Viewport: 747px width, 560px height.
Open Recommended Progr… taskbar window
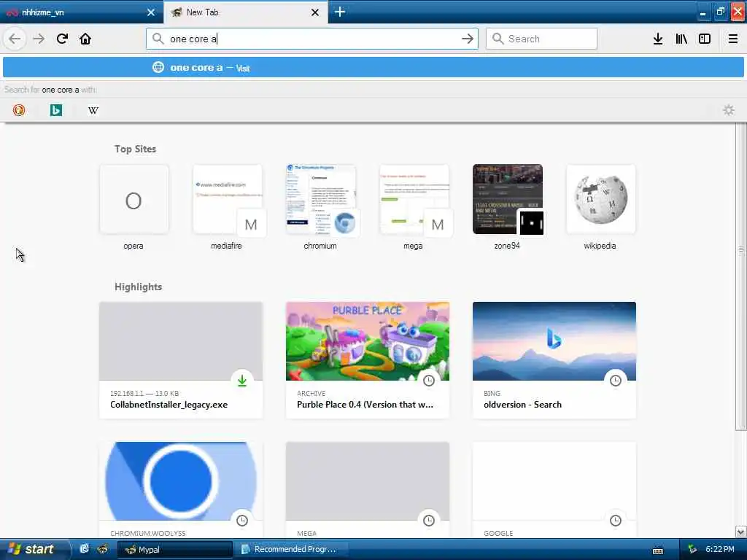pyautogui.click(x=292, y=550)
